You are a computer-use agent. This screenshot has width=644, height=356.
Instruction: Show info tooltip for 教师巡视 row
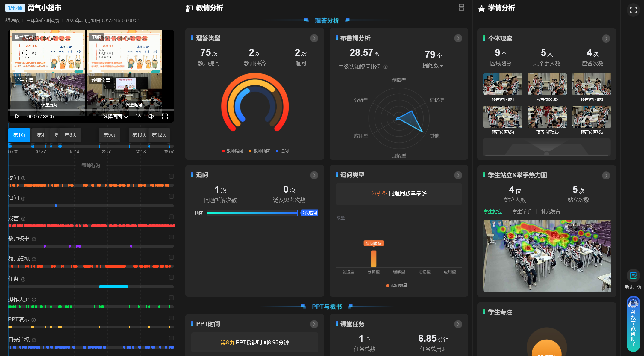tap(34, 259)
